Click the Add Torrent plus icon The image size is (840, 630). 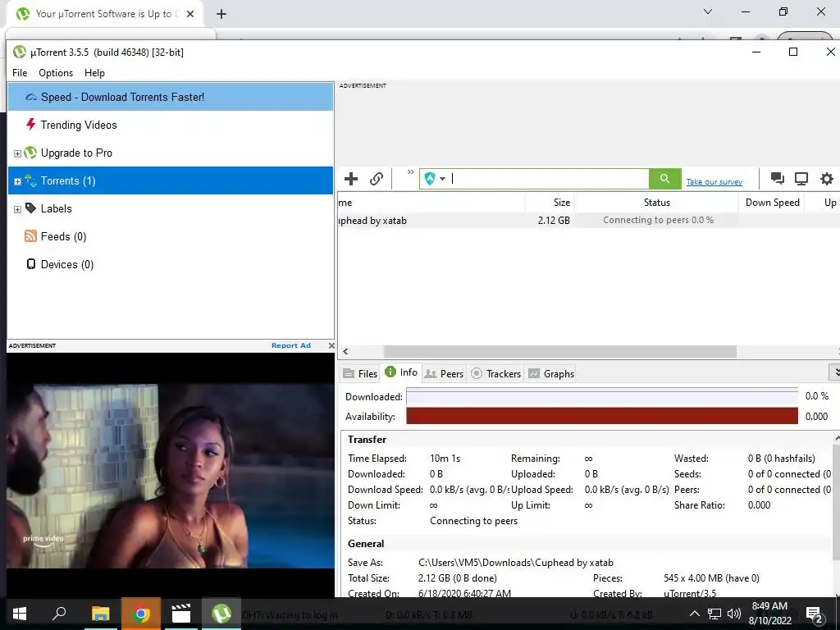pos(351,178)
